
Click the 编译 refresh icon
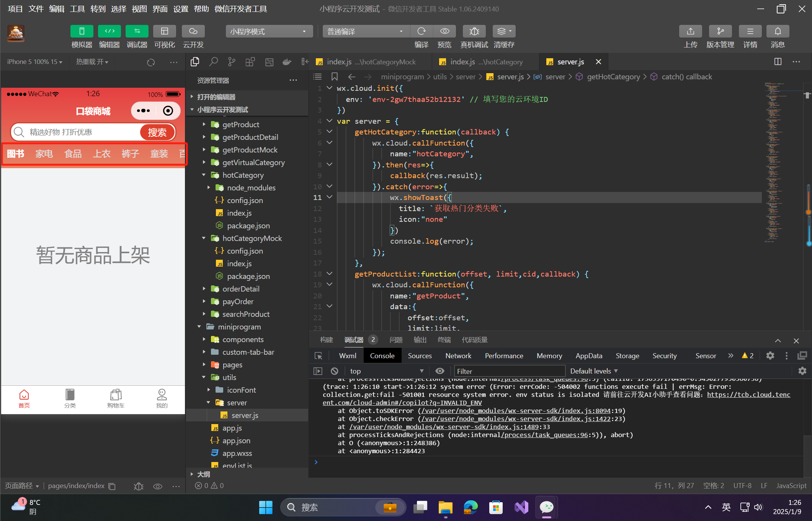pos(422,31)
